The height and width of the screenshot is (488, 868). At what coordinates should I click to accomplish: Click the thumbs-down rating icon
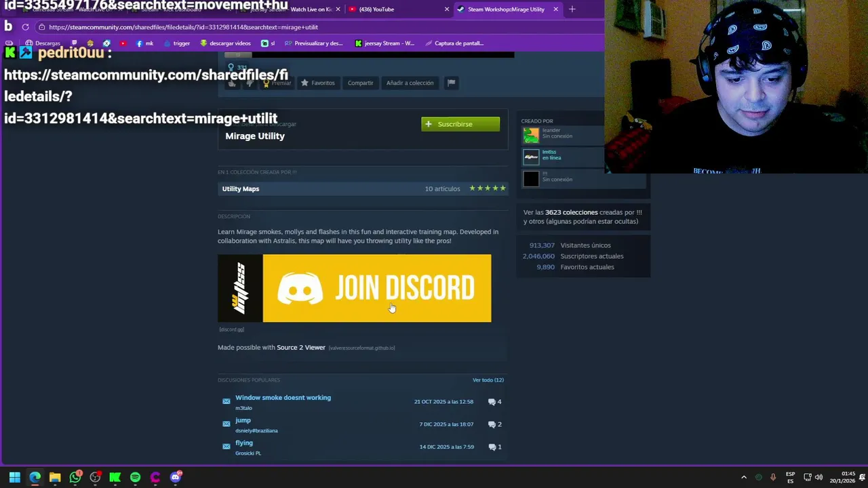(250, 83)
